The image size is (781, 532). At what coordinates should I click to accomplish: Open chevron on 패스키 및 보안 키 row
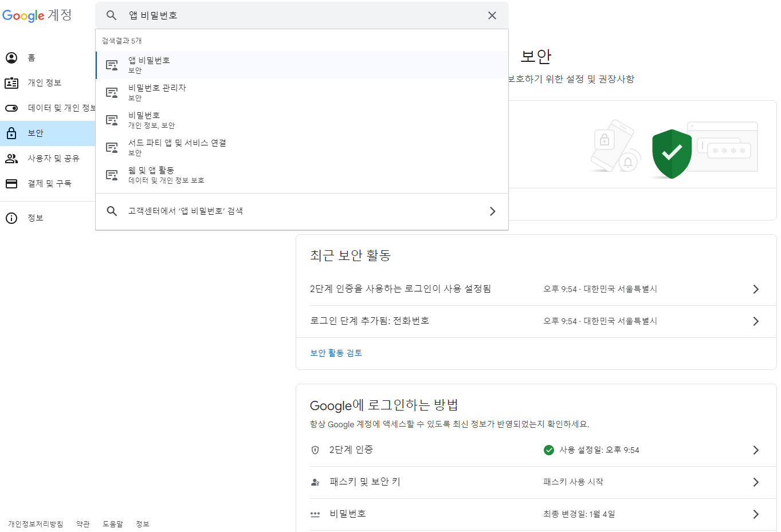[x=756, y=482]
